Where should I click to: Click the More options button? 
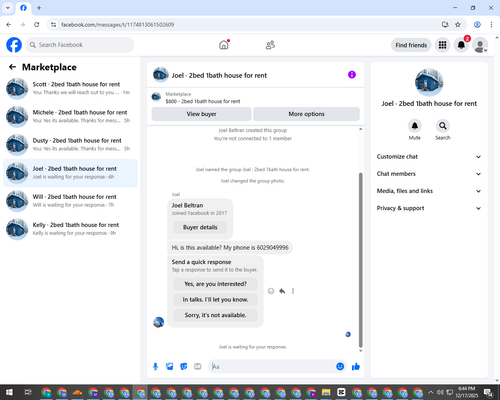coord(306,114)
